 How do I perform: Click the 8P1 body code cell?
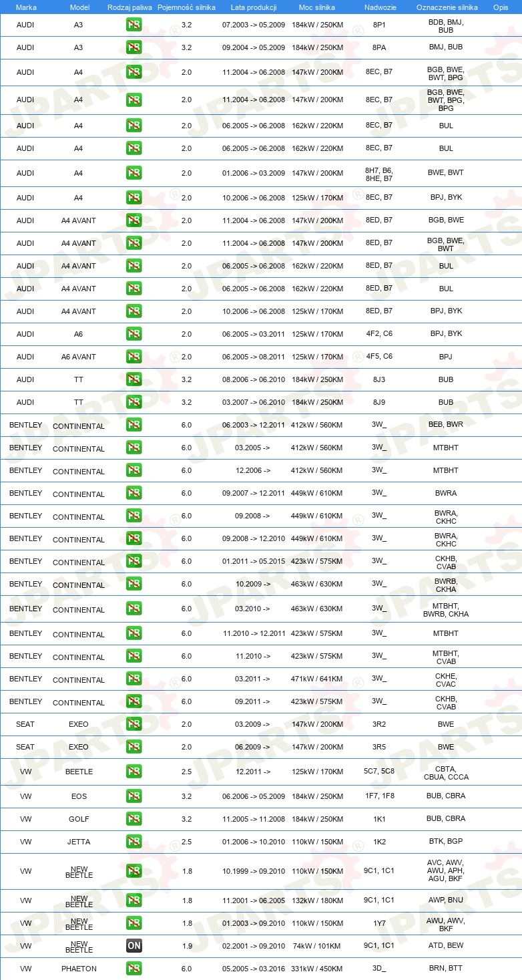click(x=379, y=25)
